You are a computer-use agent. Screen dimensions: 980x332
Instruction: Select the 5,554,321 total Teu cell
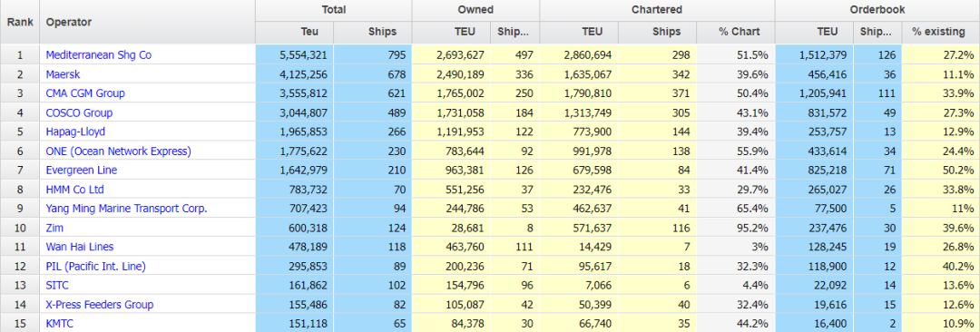tap(294, 55)
